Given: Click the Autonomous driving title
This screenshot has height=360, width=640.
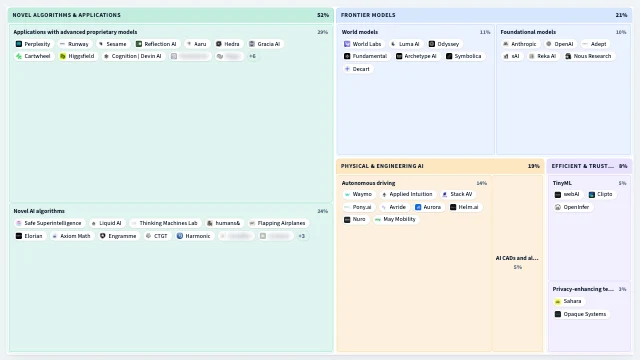Looking at the screenshot, I should coord(368,183).
